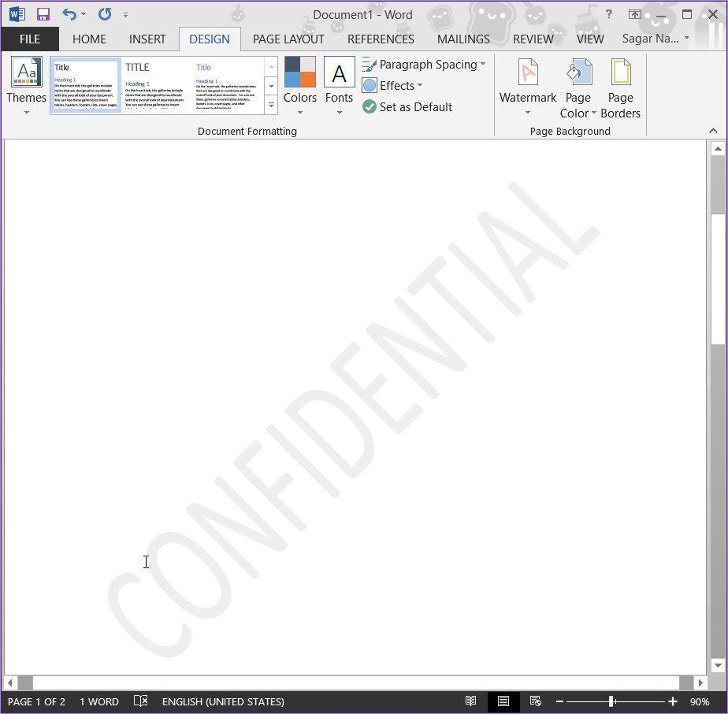Switch to the REFERENCES tab
Viewport: 728px width, 714px height.
tap(381, 39)
